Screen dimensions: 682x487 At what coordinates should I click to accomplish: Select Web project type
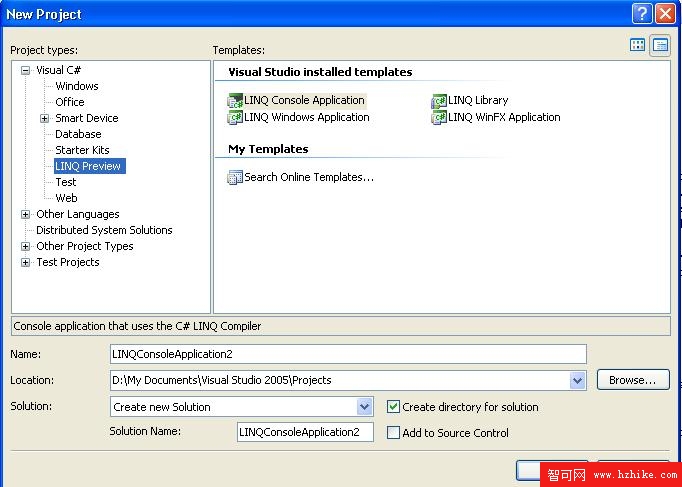pyautogui.click(x=66, y=198)
